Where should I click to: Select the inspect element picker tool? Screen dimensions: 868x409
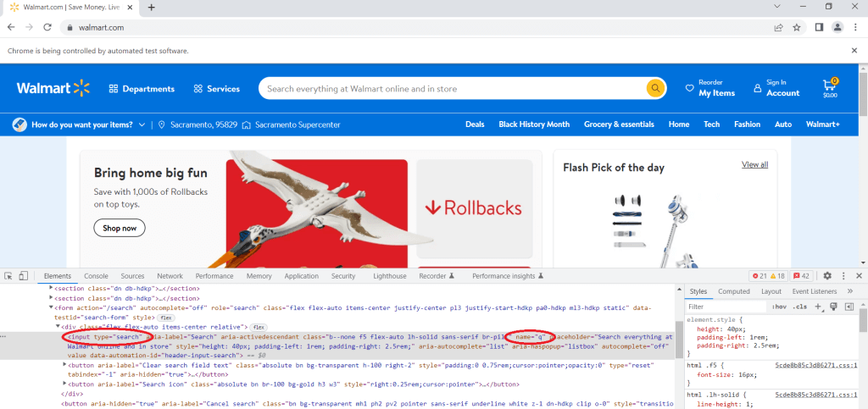[x=8, y=276]
